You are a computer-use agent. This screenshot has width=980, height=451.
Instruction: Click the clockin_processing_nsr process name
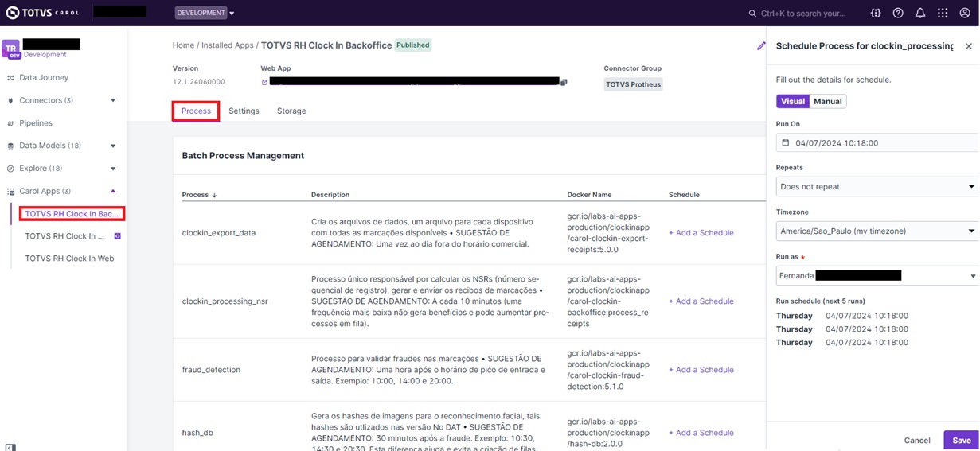[225, 301]
